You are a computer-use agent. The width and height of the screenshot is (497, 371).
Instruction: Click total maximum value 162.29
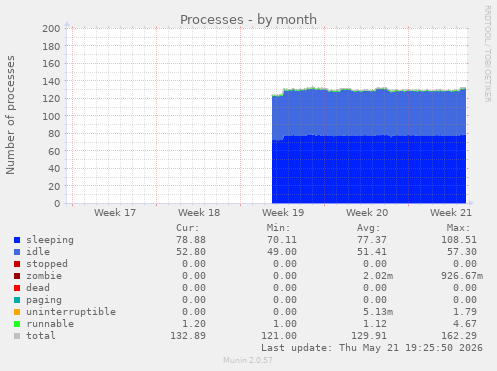(459, 336)
